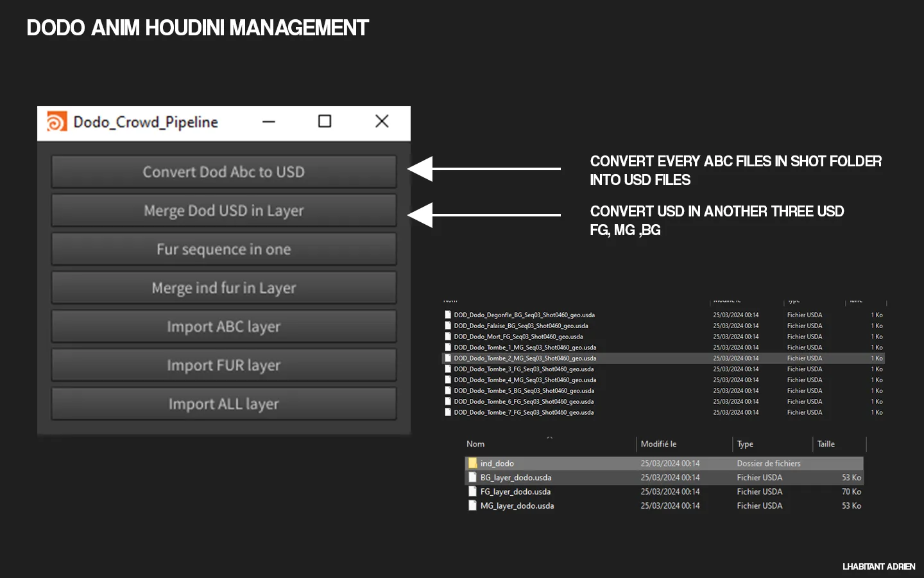924x578 pixels.
Task: Click the file icon beside MG_layer_dodo.usda
Action: [x=472, y=505]
